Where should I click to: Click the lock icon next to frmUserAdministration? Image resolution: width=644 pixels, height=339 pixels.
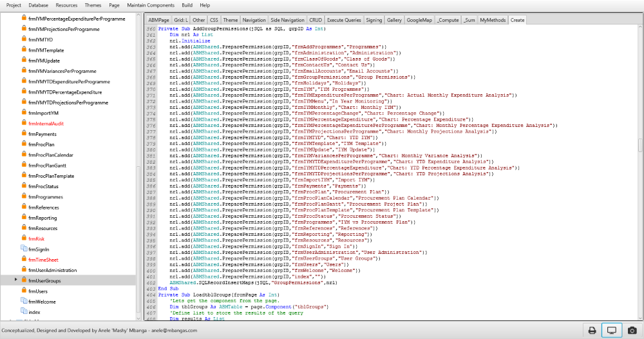24,269
